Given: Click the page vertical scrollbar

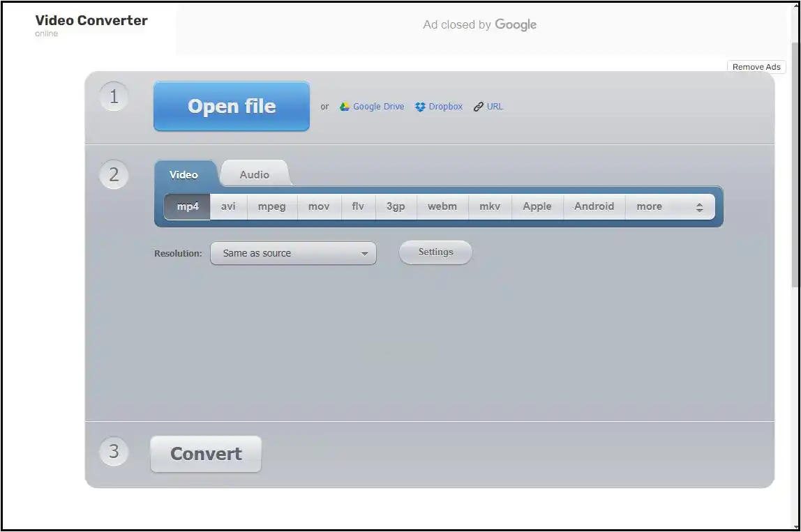Looking at the screenshot, I should click(795, 163).
